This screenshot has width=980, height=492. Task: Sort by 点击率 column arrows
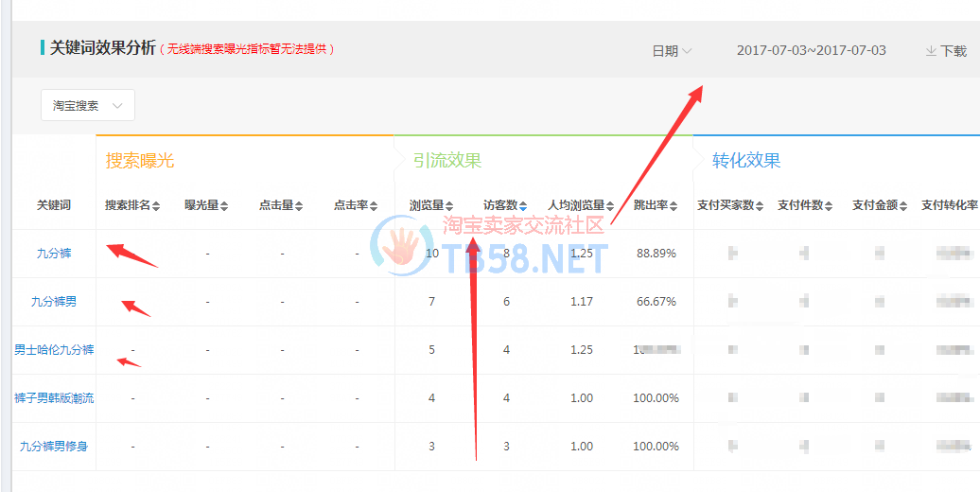click(x=374, y=205)
